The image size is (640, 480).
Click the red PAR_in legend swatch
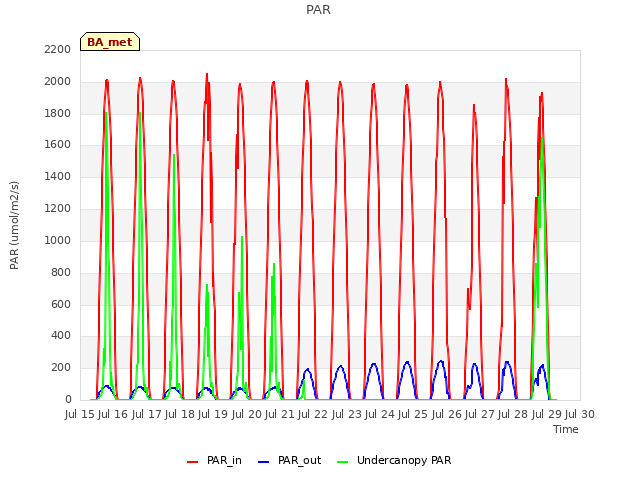[x=192, y=462]
